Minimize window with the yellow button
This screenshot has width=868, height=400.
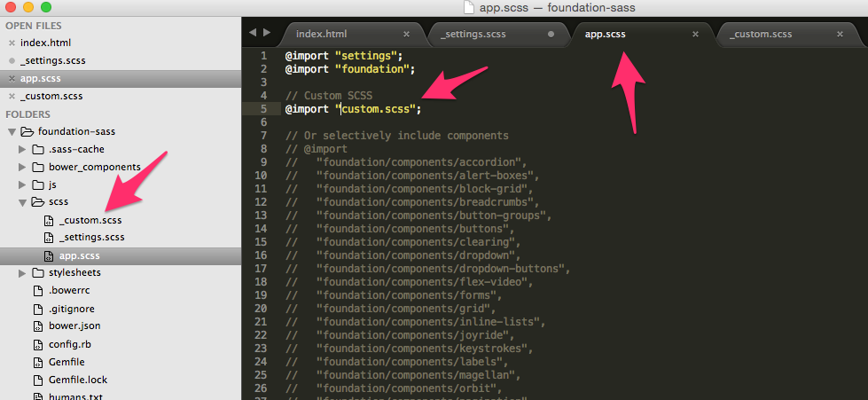pos(28,7)
